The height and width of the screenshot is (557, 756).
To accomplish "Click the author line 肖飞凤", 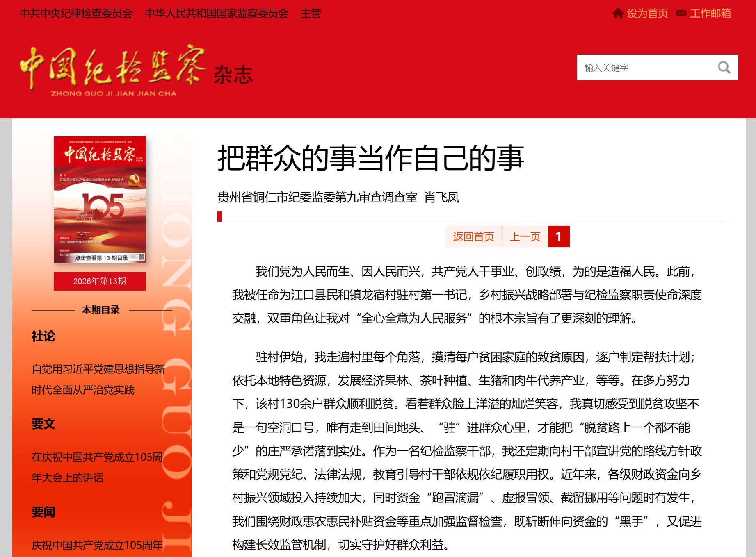I will pyautogui.click(x=442, y=198).
